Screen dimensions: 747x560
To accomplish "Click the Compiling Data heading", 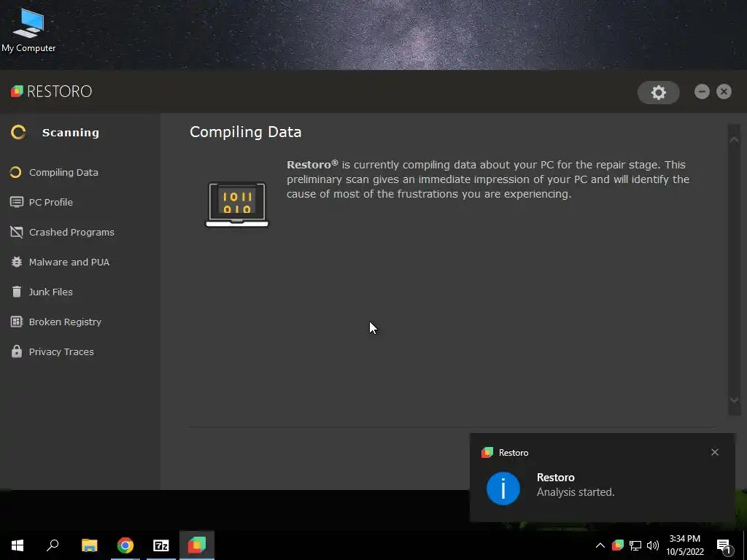I will tap(245, 132).
